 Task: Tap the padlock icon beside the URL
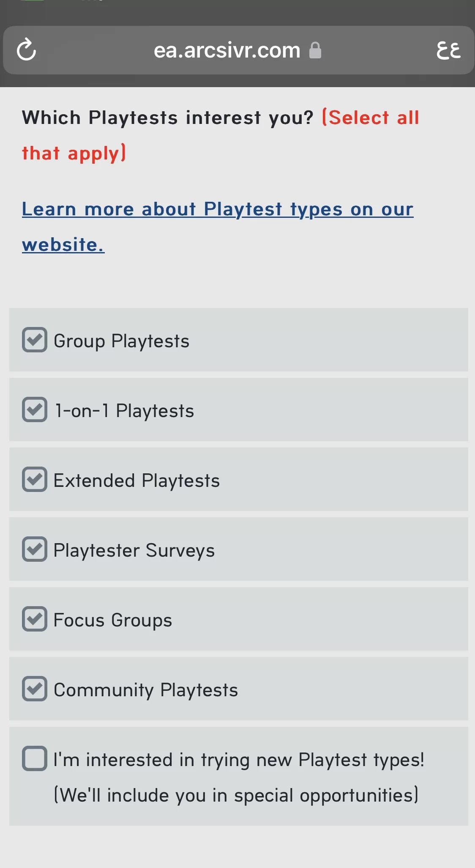315,50
